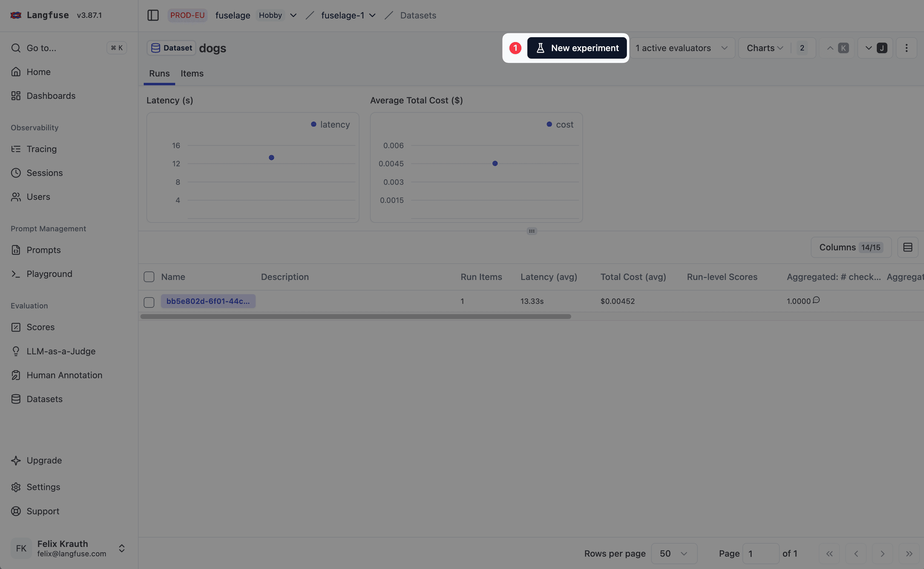Open the Playground

[49, 274]
